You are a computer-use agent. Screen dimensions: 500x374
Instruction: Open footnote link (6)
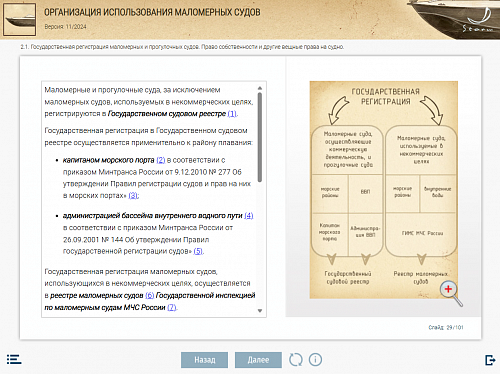(x=150, y=295)
